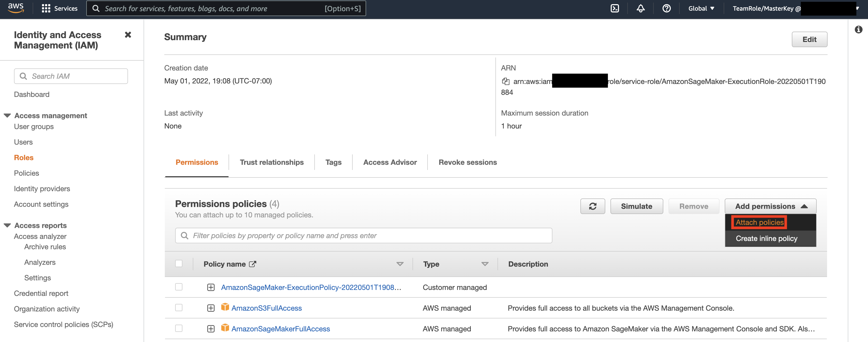Screen dimensions: 868x342
Task: Open Analyzers in sidebar
Action: pyautogui.click(x=40, y=262)
